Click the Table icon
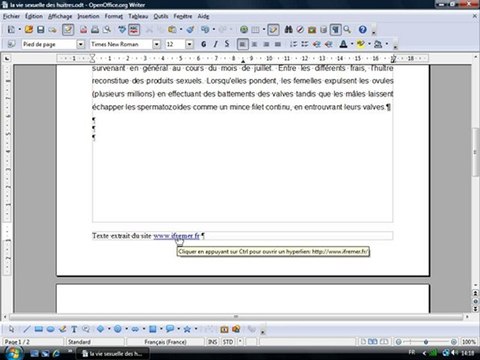The image size is (480, 360). [x=255, y=30]
